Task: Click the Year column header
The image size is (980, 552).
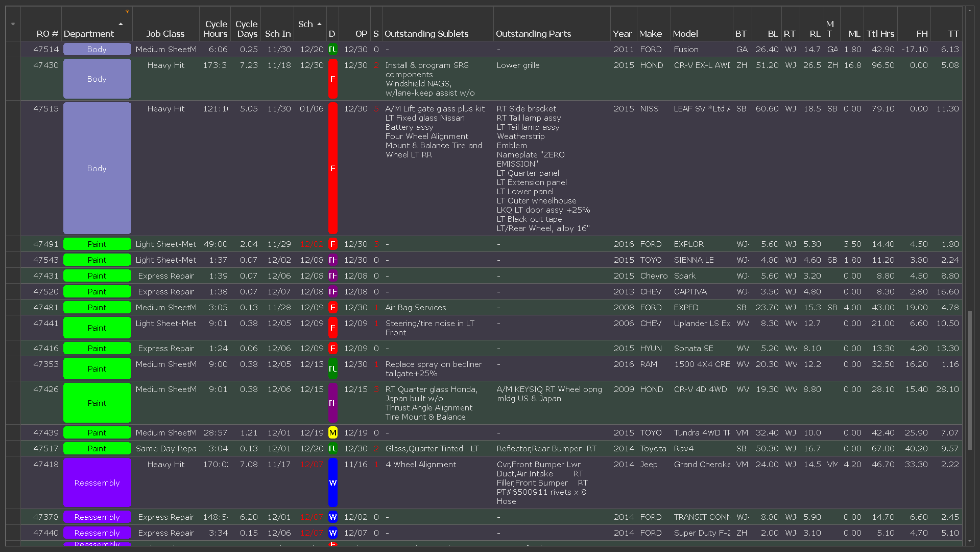Action: 624,24
